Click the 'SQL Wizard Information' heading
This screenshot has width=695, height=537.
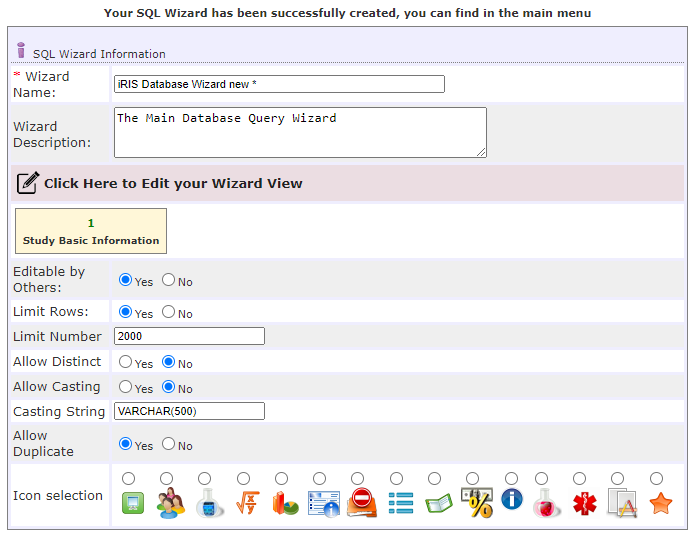coord(99,54)
